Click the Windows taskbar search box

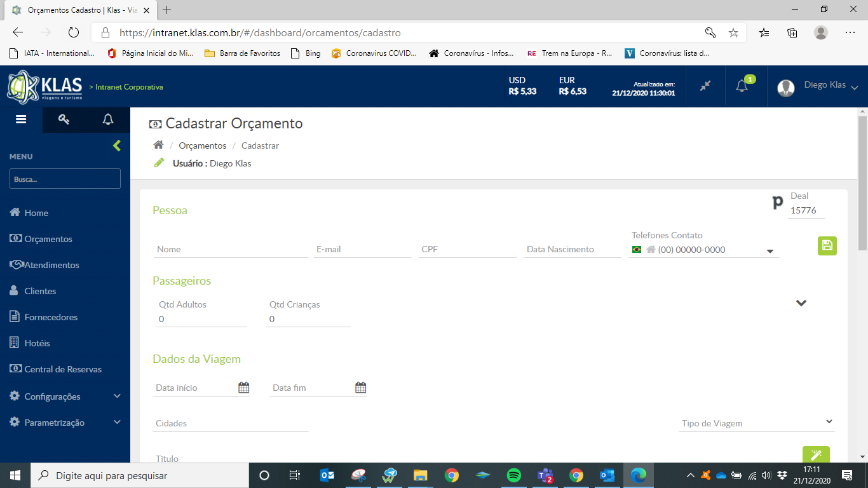140,475
